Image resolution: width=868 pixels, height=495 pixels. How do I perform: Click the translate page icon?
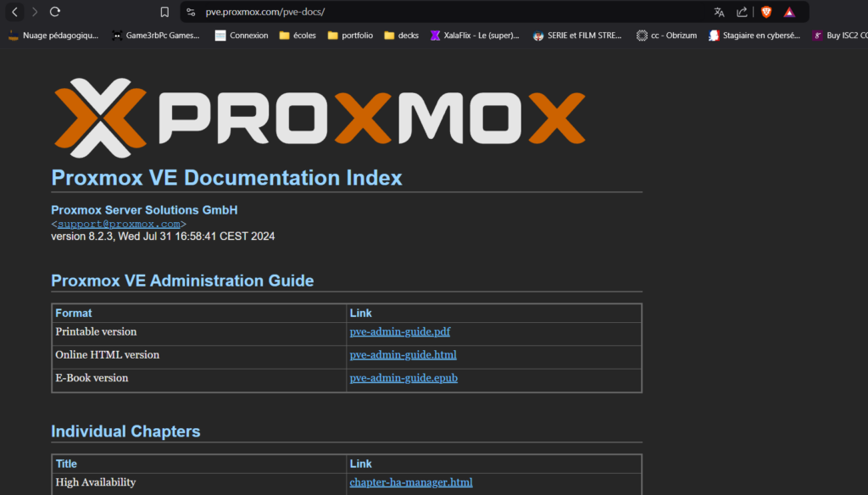[x=719, y=12]
